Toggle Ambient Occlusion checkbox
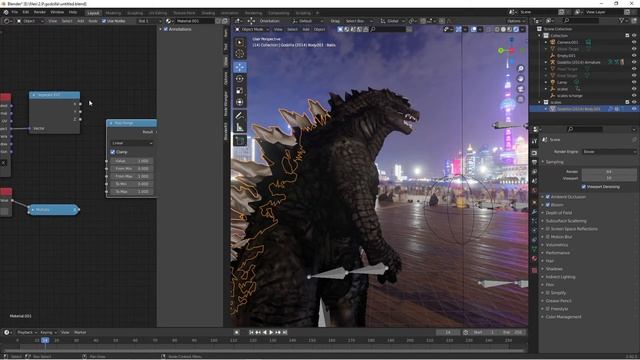Image resolution: width=640 pixels, height=360 pixels. pos(548,197)
